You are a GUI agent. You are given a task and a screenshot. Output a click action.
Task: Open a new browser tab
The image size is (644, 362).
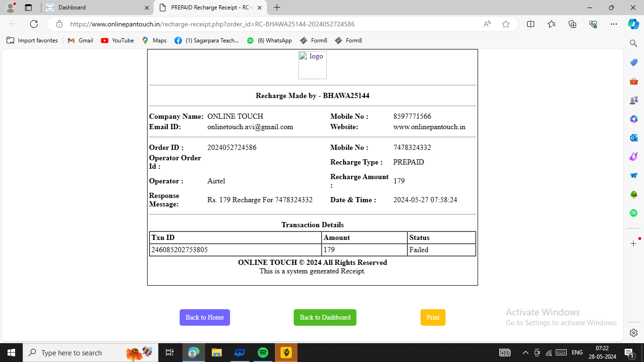pos(277,8)
